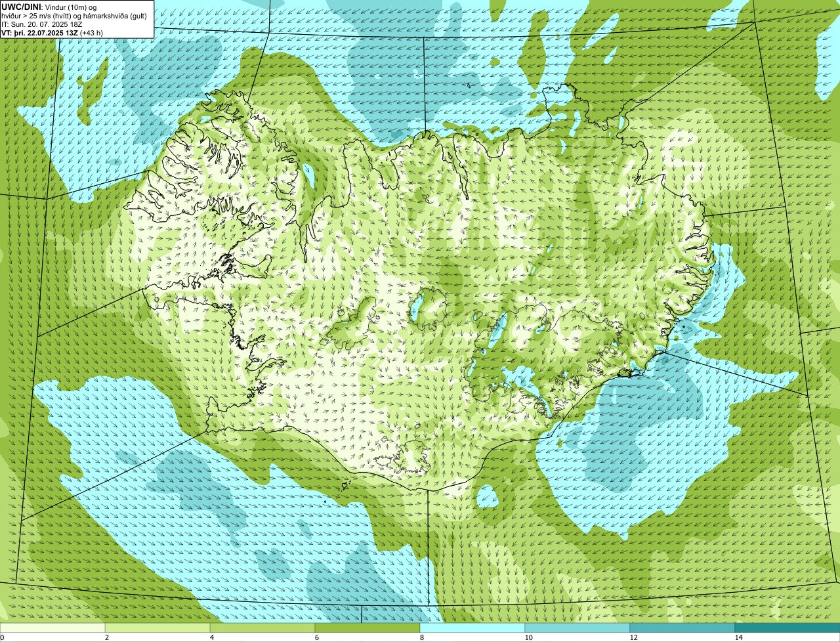
Task: Click the 2–4 m/s light green colorbar segment
Action: [x=157, y=628]
